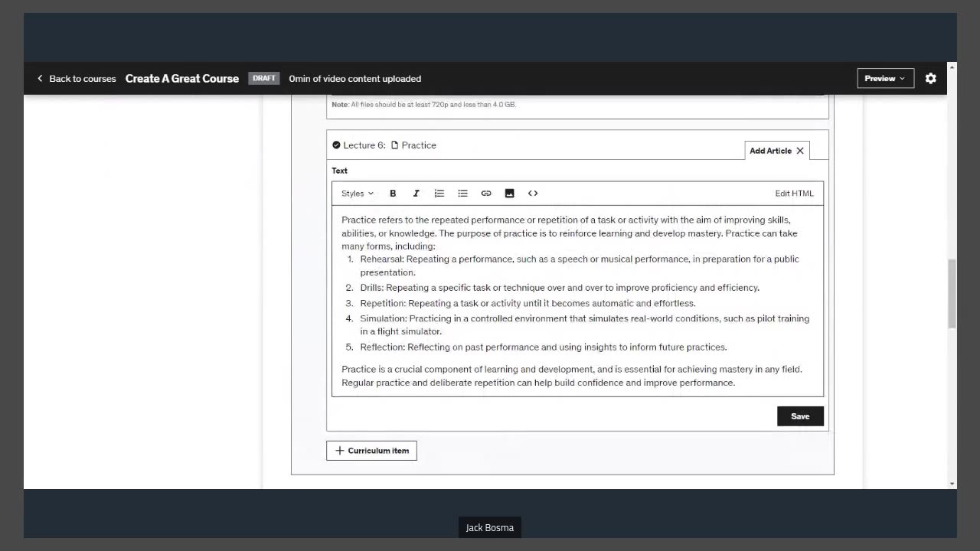Click the DRAFT status badge
Image resolution: width=980 pixels, height=551 pixels.
(x=264, y=78)
